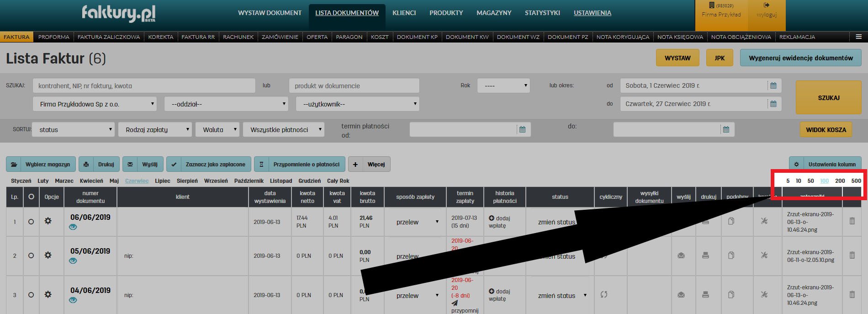Switch to the PROFORMA document tab

(x=53, y=37)
